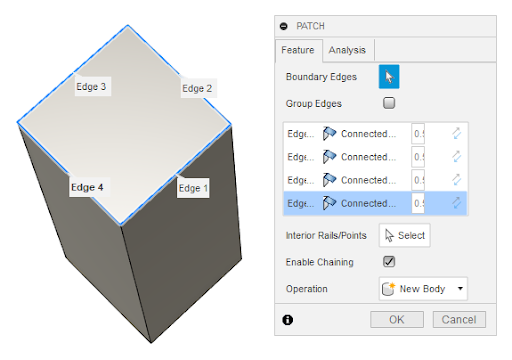Screen dimensions: 512x360
Task: Click the weight value field in first row
Action: pos(418,134)
